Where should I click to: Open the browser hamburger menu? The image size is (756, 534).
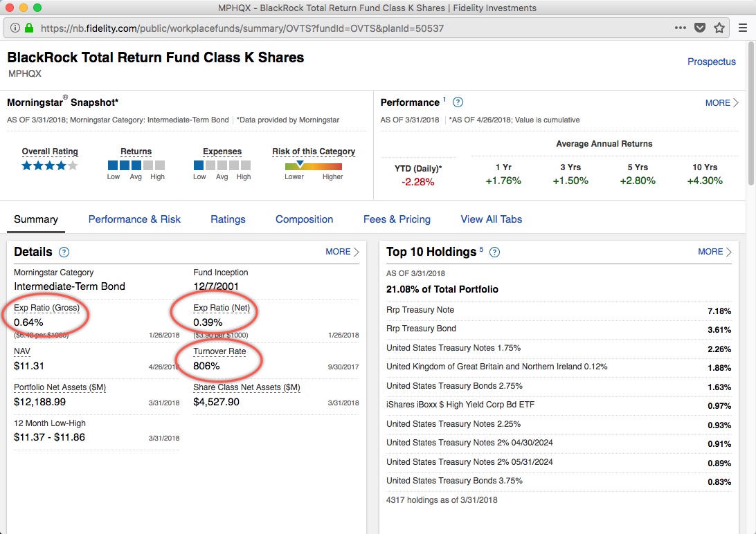742,28
